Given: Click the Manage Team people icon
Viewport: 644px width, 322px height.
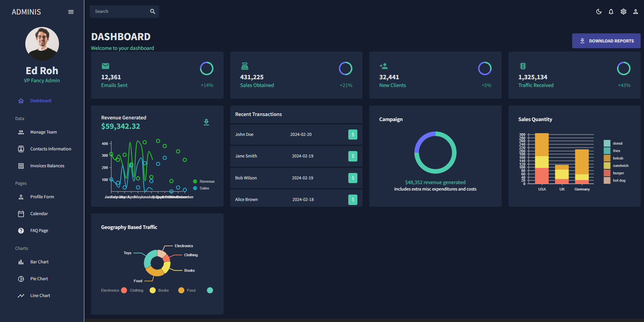Looking at the screenshot, I should (21, 132).
